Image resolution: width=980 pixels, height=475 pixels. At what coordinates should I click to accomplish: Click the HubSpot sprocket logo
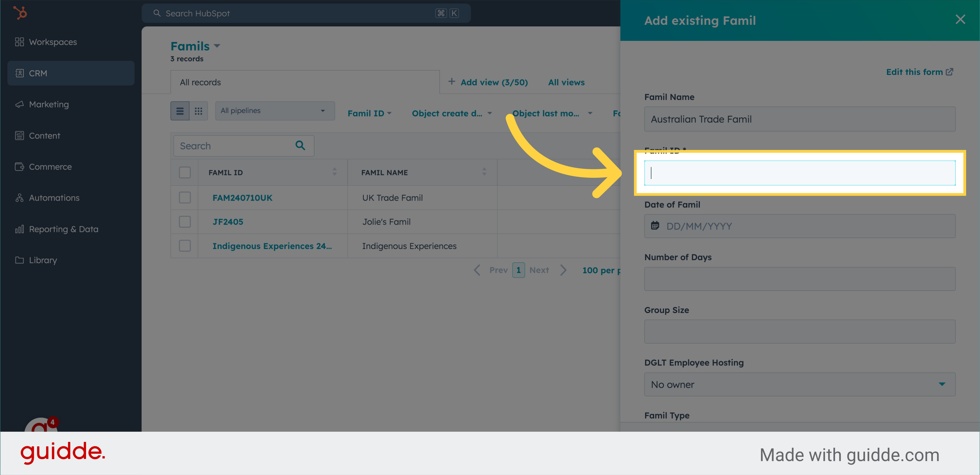[x=20, y=13]
